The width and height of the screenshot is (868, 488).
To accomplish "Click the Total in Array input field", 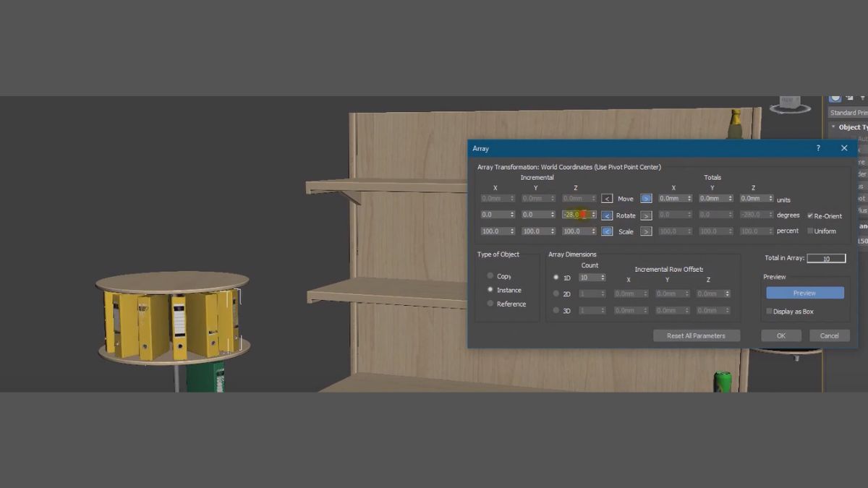I will (826, 257).
